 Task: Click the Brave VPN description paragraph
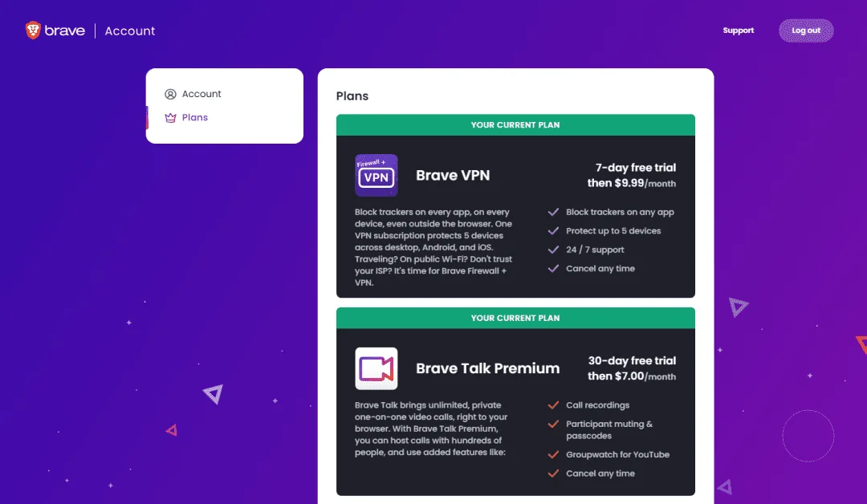pyautogui.click(x=433, y=247)
